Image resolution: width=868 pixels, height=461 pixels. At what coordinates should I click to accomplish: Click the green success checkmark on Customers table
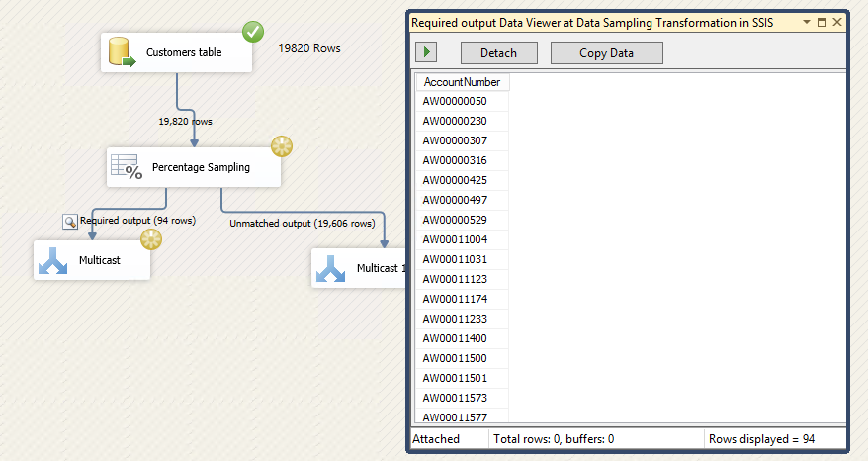[253, 32]
